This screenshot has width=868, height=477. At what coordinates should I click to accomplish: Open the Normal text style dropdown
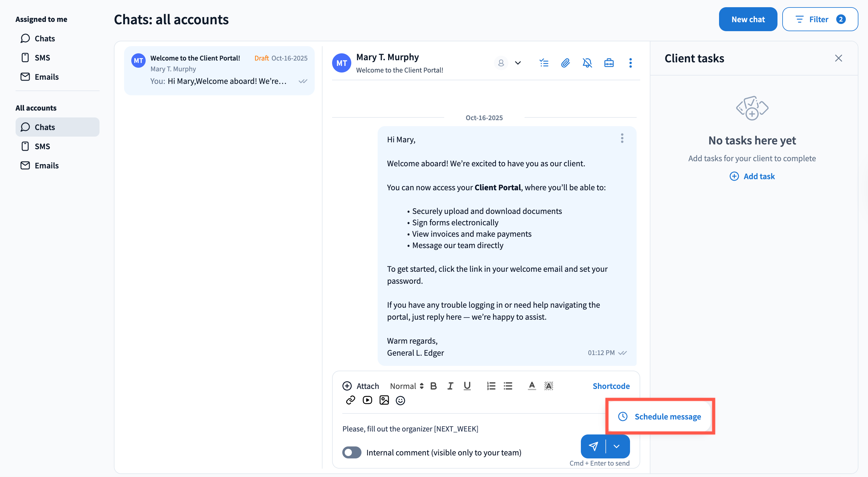coord(406,386)
